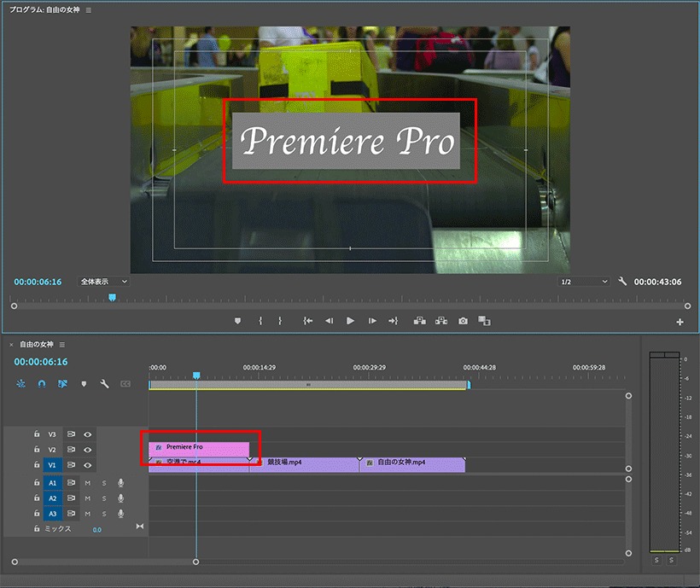This screenshot has height=588, width=700.
Task: Hide V3 track output eye
Action: click(87, 434)
